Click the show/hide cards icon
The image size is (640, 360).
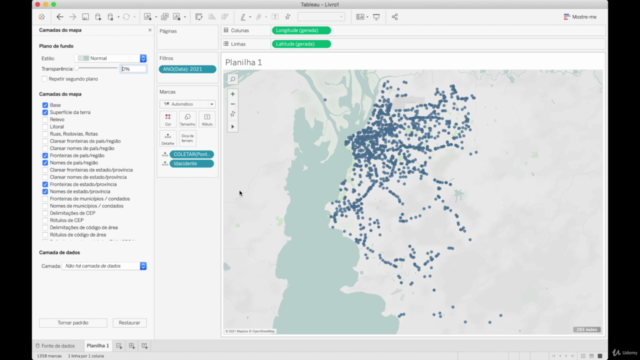(x=360, y=17)
